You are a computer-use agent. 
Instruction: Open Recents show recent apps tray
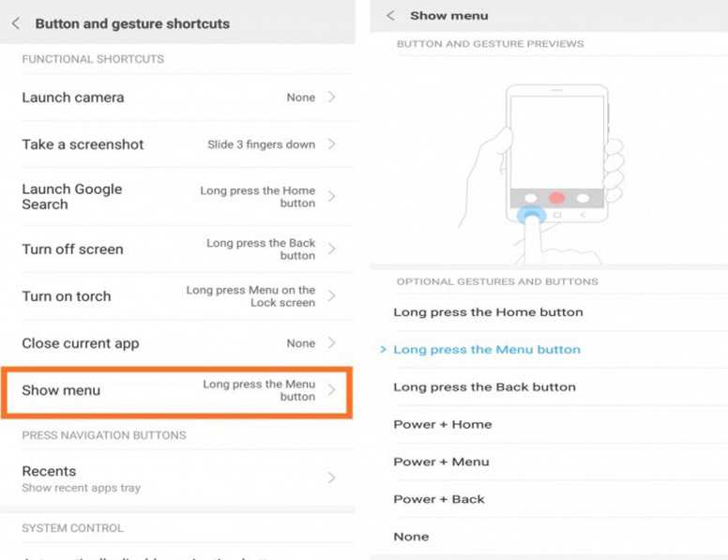tap(177, 478)
